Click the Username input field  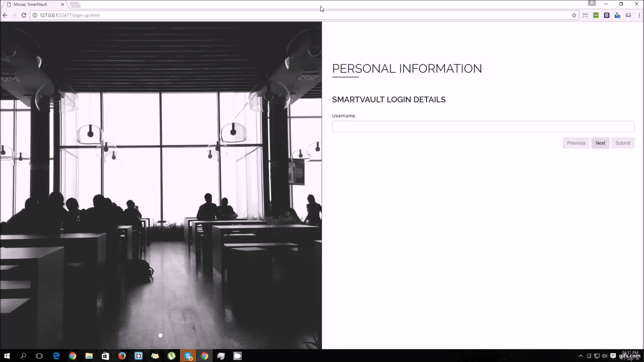click(x=483, y=127)
